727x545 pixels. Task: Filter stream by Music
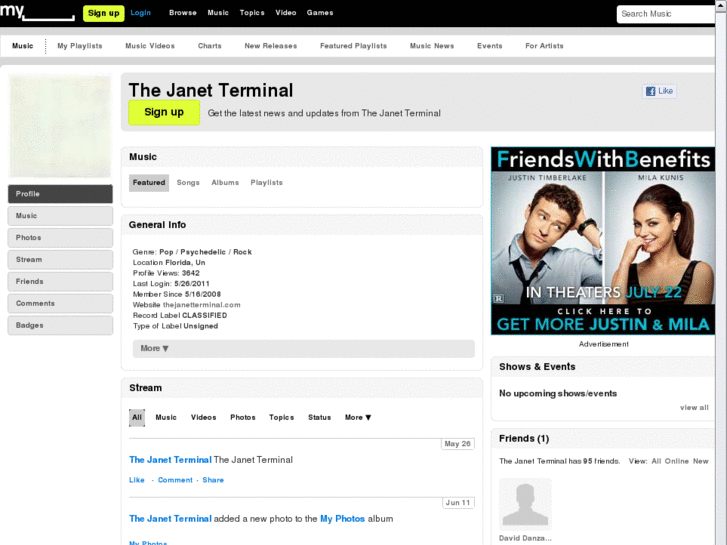click(x=166, y=417)
